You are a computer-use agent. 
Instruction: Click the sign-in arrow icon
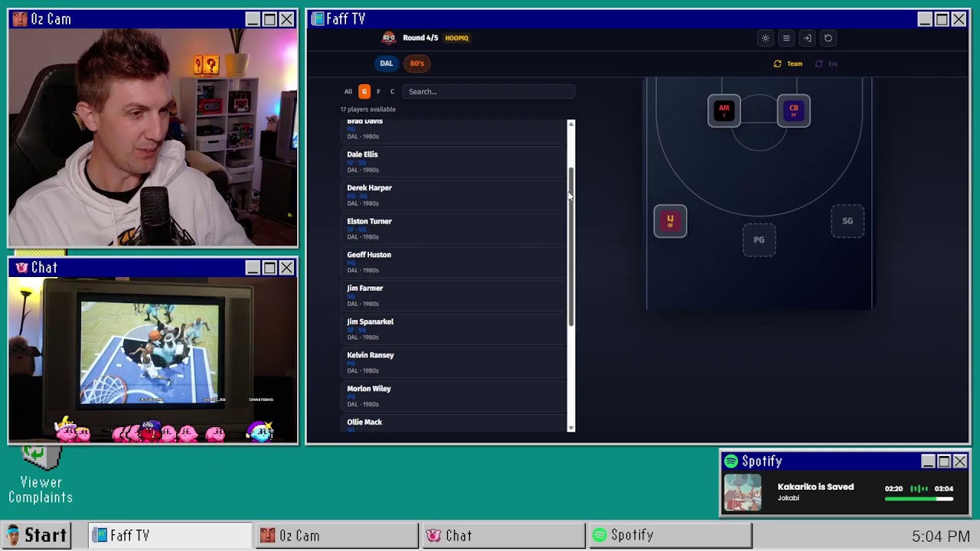[x=807, y=38]
